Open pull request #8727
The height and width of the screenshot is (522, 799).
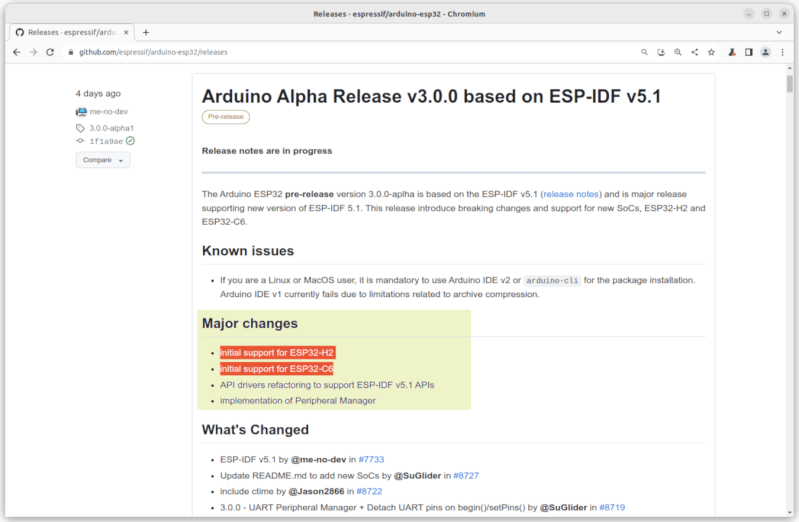pyautogui.click(x=466, y=476)
